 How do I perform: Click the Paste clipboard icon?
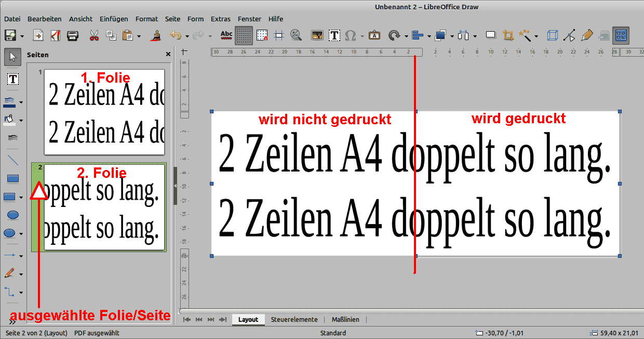click(x=127, y=35)
